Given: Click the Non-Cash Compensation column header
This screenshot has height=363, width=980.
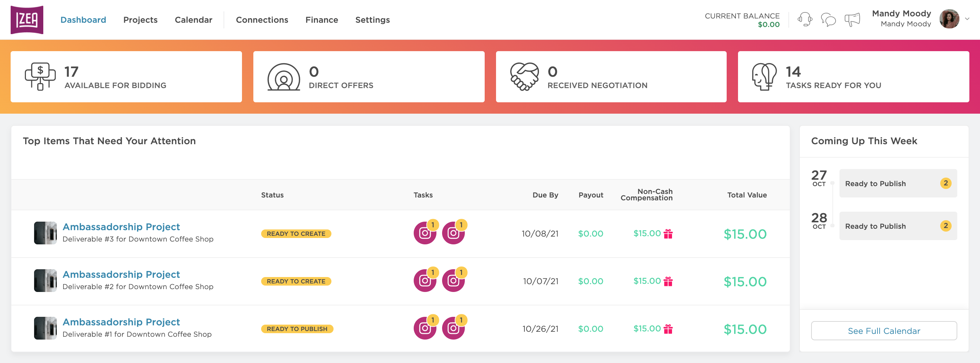Looking at the screenshot, I should (646, 195).
